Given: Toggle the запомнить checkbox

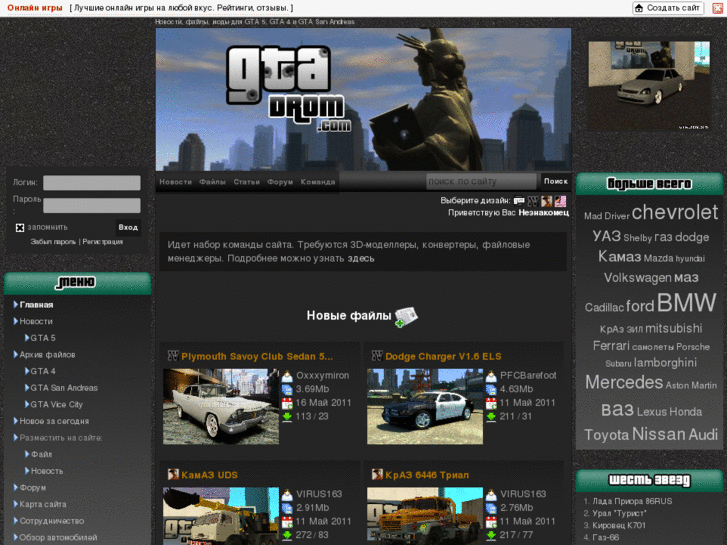Looking at the screenshot, I should [x=20, y=228].
